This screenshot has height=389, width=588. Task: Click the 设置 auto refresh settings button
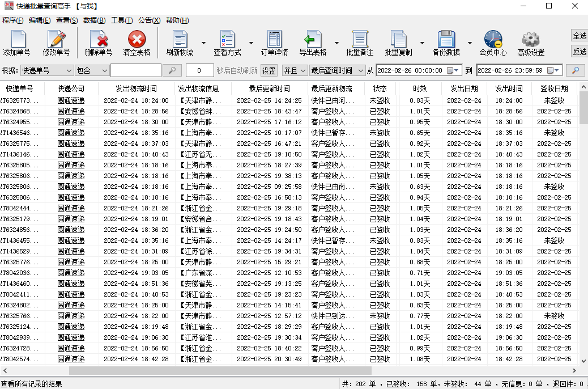pyautogui.click(x=269, y=70)
